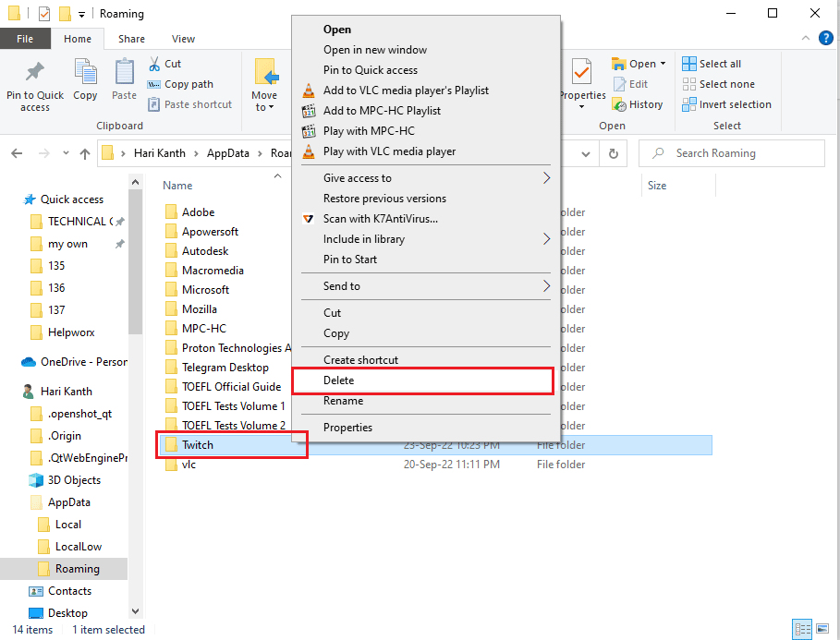The width and height of the screenshot is (840, 640).
Task: Go up one folder level arrow
Action: 85,153
